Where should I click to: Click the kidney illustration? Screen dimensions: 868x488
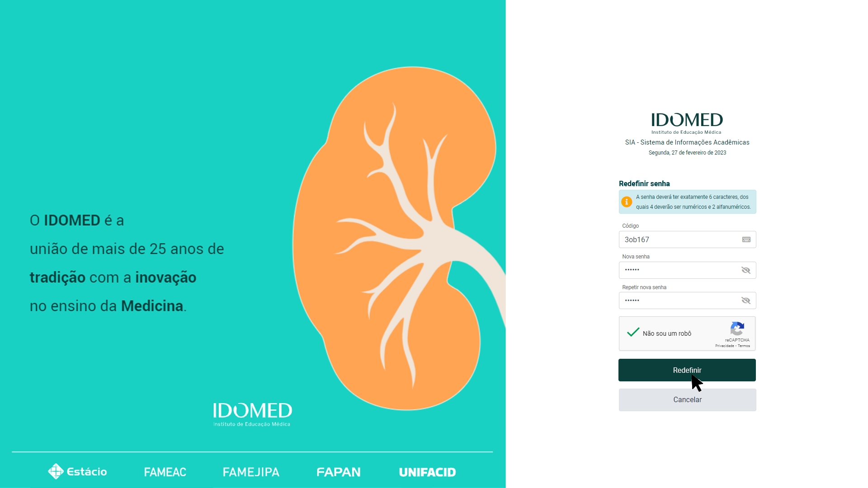pyautogui.click(x=399, y=239)
